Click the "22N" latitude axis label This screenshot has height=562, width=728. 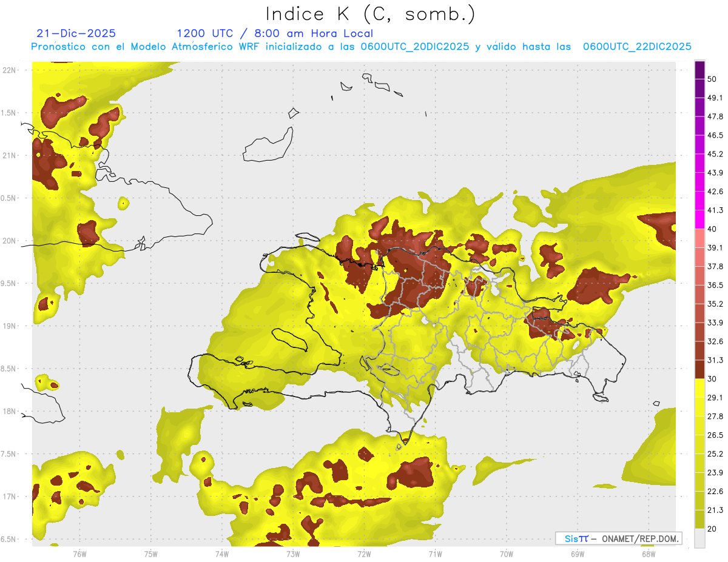tap(9, 70)
